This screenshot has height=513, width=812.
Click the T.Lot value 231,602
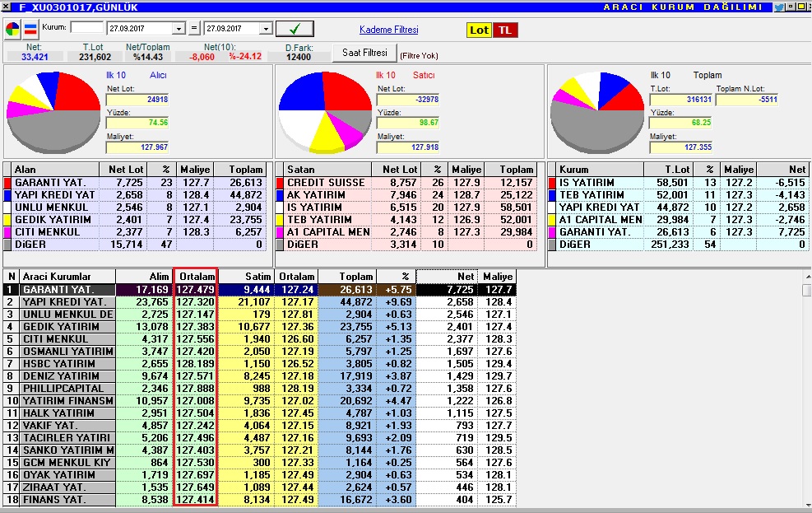tap(95, 57)
